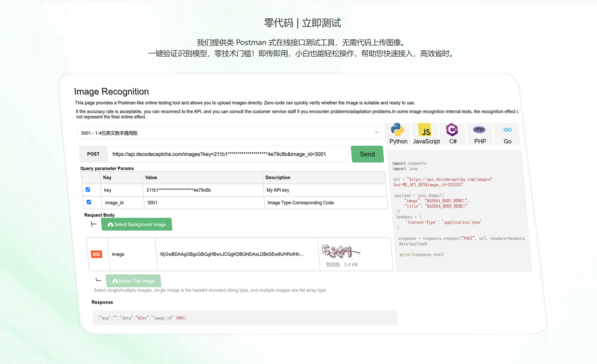Select the Go language icon
The height and width of the screenshot is (364, 597).
tap(507, 130)
